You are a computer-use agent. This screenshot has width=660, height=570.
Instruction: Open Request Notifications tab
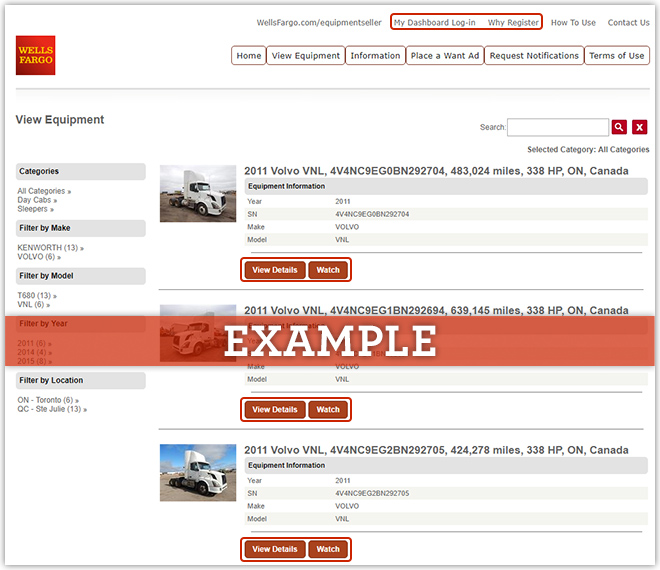click(x=534, y=56)
